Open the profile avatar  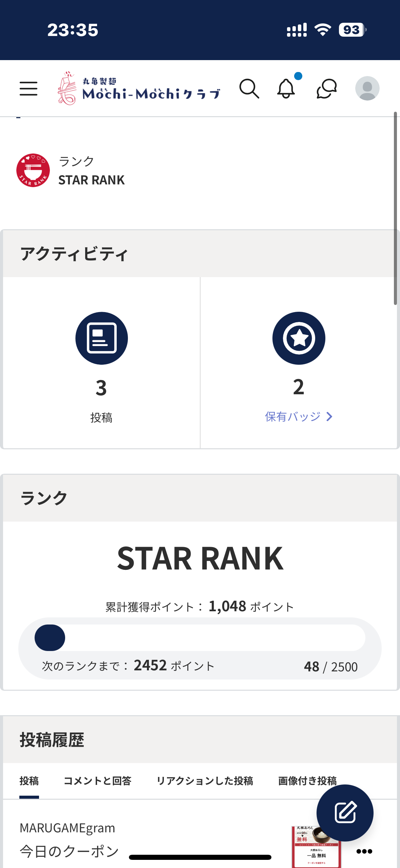(x=367, y=88)
